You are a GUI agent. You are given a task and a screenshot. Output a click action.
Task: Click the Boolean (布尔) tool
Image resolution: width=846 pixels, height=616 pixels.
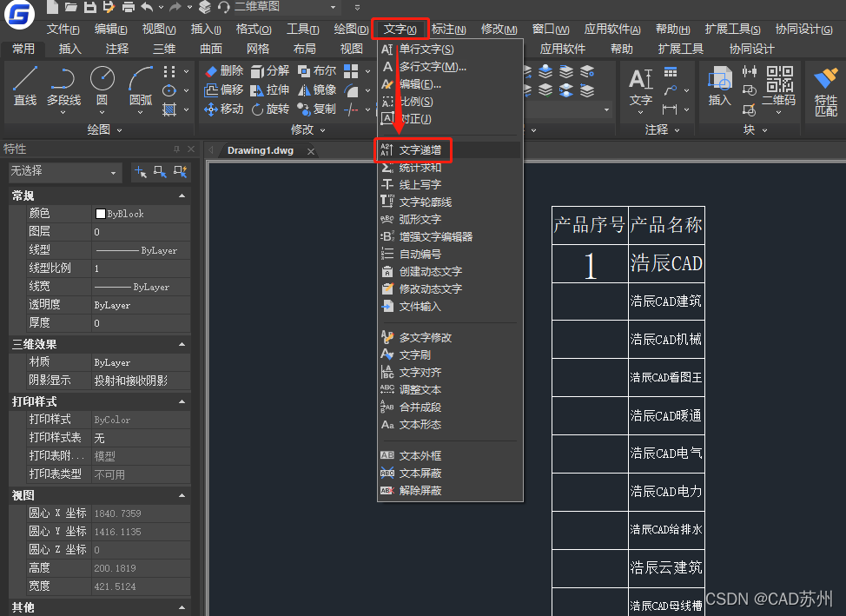317,70
